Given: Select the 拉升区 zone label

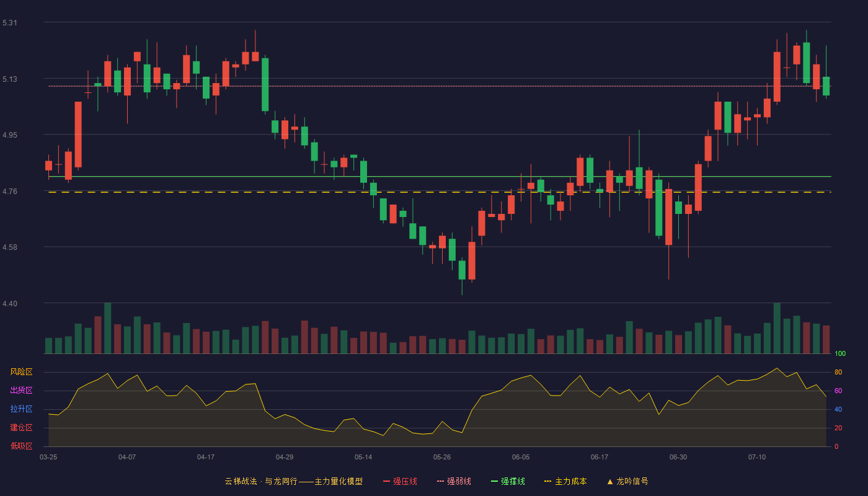Looking at the screenshot, I should (21, 409).
